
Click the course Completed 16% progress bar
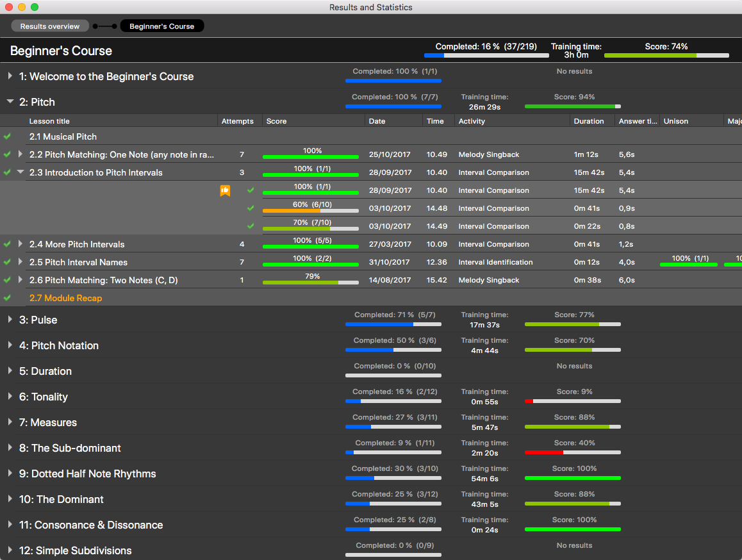tap(486, 55)
